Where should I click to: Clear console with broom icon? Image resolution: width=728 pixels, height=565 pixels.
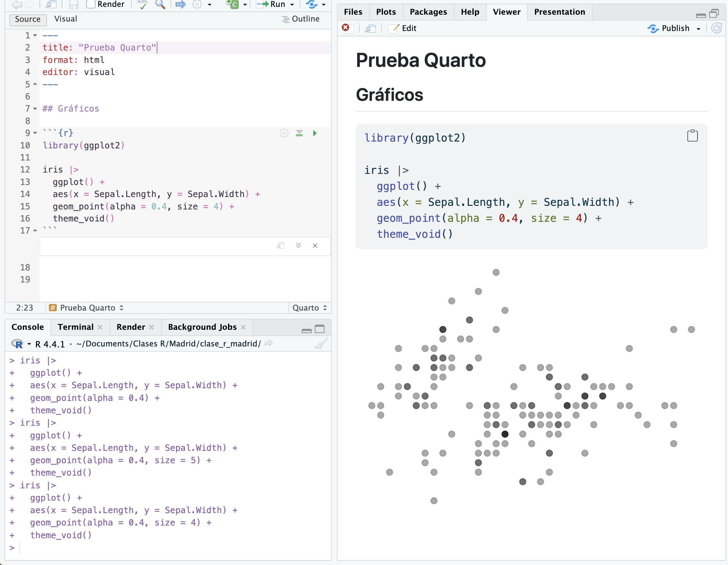pos(321,344)
